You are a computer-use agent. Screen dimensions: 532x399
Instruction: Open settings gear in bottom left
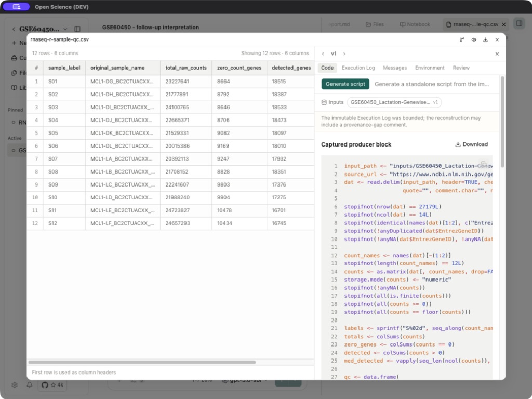point(14,385)
